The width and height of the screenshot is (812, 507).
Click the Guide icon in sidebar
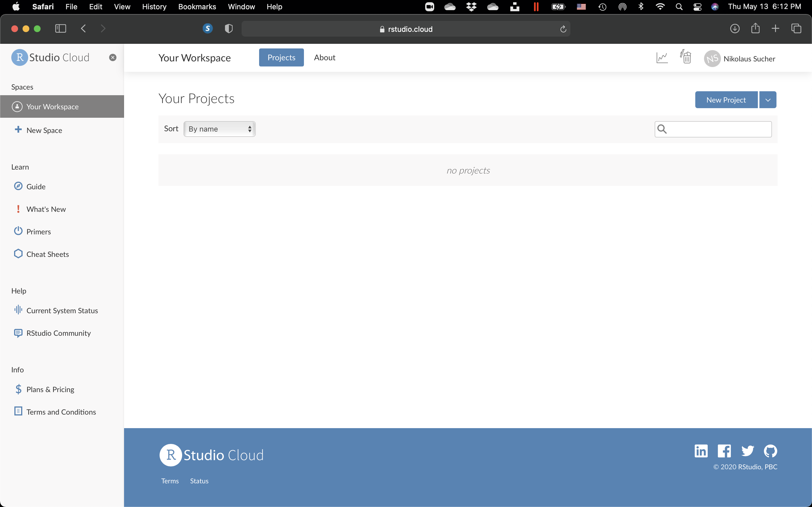pyautogui.click(x=17, y=186)
